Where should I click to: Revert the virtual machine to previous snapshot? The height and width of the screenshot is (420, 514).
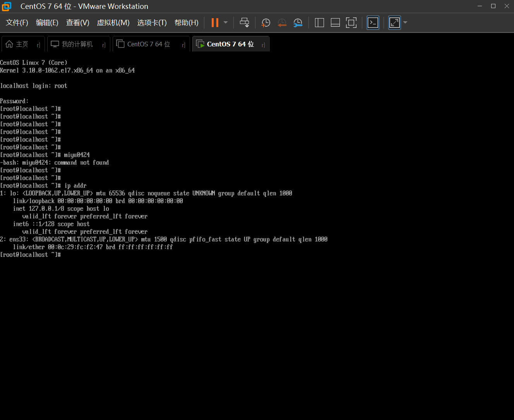282,23
